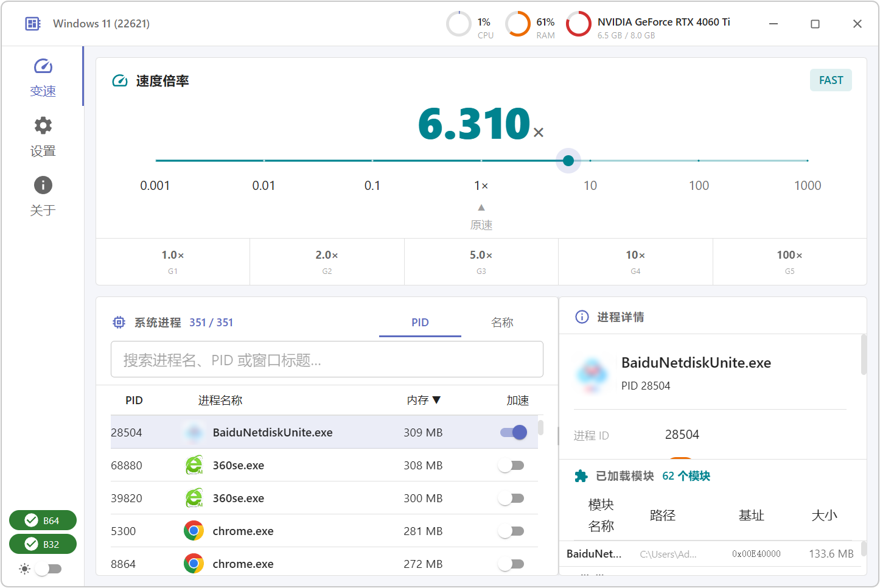Screen dimensions: 880x588
Task: Click the CPU usage ring gauge
Action: coord(458,24)
